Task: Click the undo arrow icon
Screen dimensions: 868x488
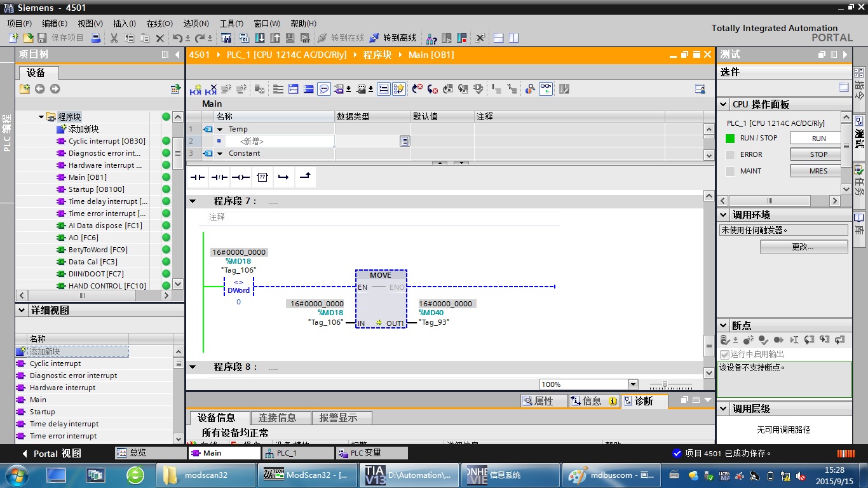Action: click(177, 38)
